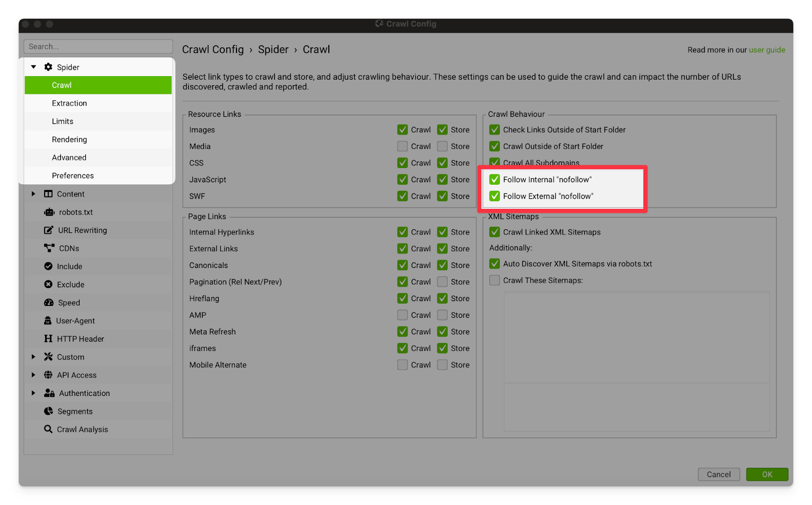Select the CDNs network icon
This screenshot has height=505, width=812.
click(x=49, y=248)
